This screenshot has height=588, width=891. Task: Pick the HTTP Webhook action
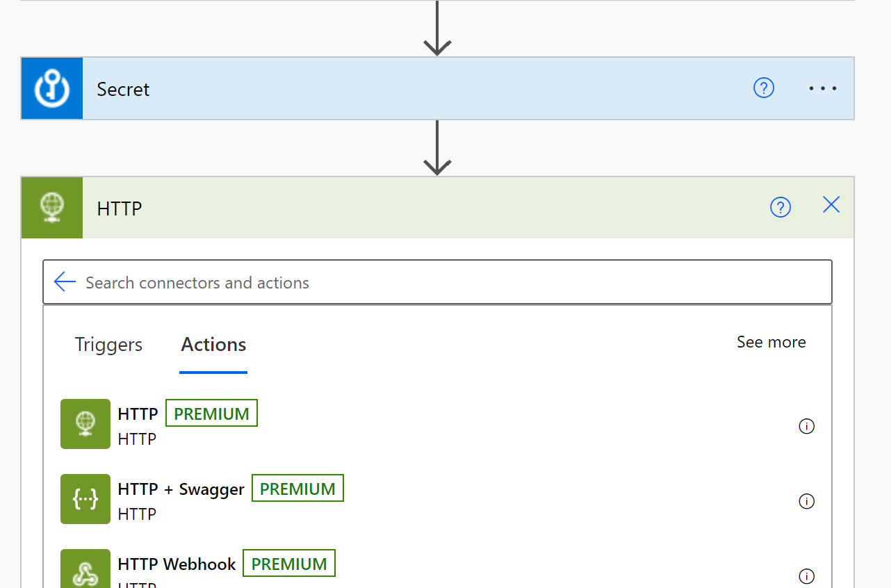click(177, 564)
